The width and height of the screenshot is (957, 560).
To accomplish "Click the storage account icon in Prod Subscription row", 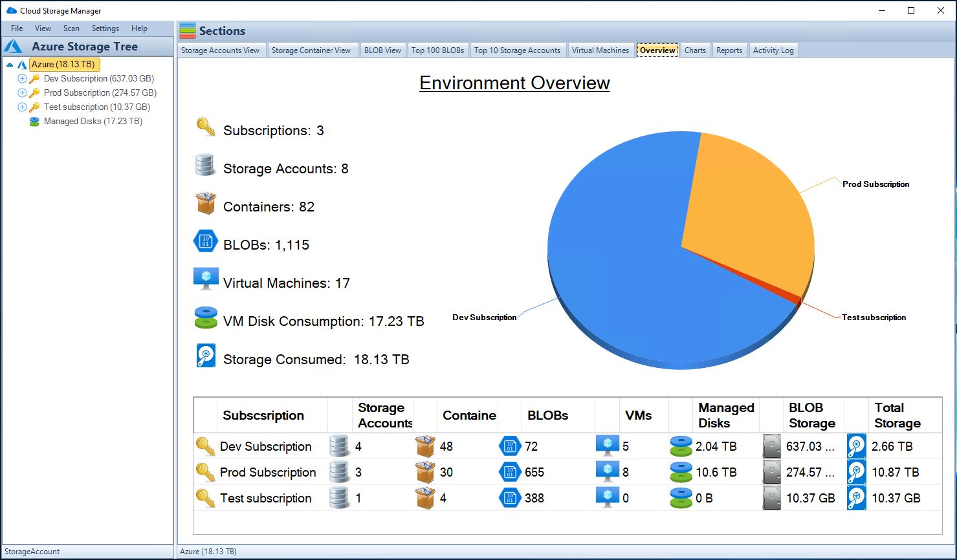I will click(339, 472).
